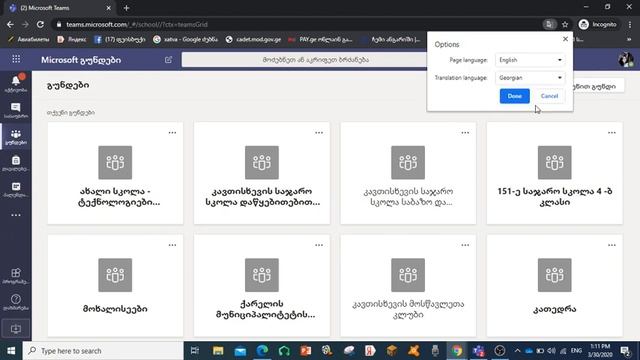Open the Activity bell in Teams sidebar
640x360 pixels.
click(x=16, y=83)
